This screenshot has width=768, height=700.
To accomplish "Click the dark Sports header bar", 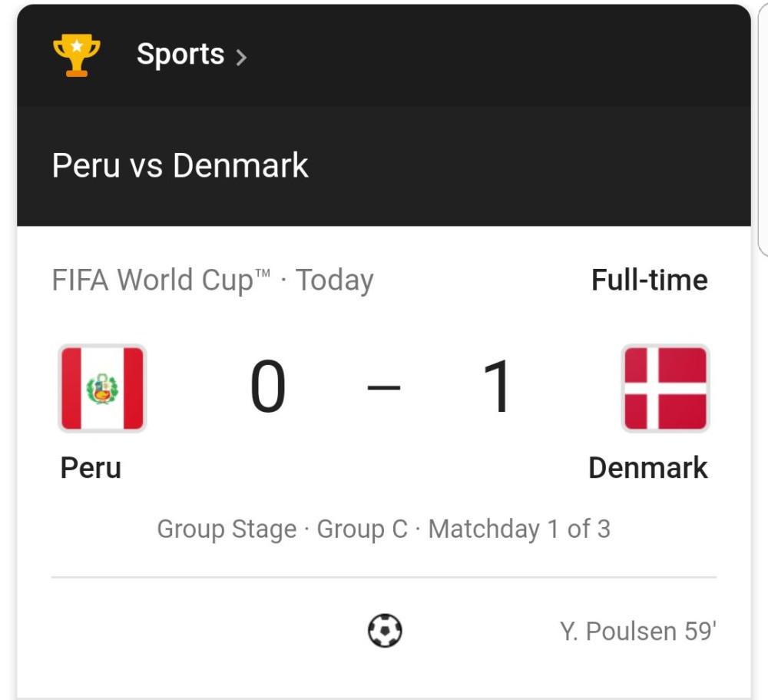I will click(383, 55).
